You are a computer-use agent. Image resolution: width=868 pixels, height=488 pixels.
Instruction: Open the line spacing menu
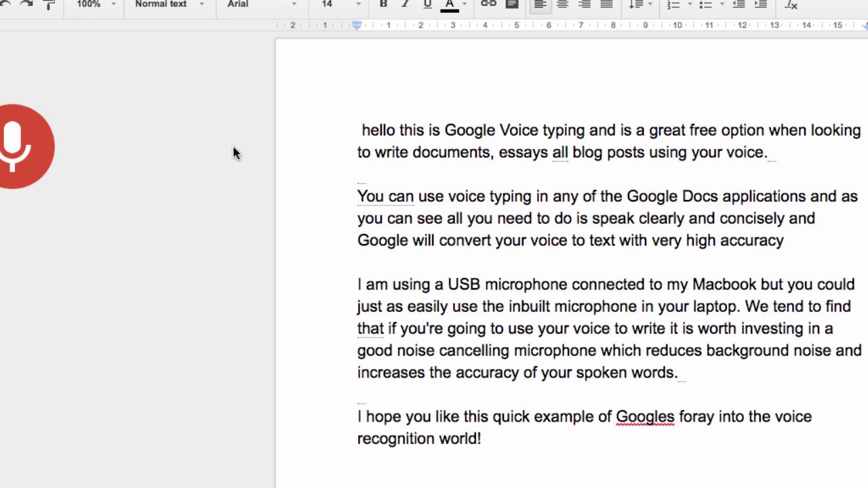pyautogui.click(x=640, y=5)
